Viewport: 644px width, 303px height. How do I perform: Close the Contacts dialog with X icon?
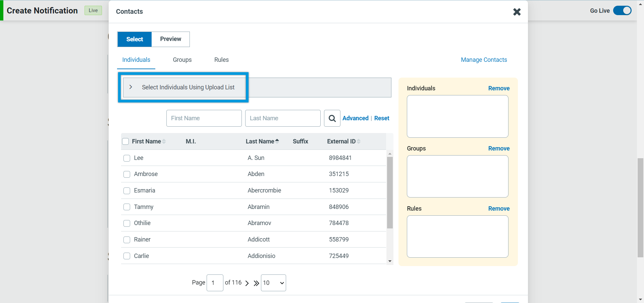click(517, 12)
